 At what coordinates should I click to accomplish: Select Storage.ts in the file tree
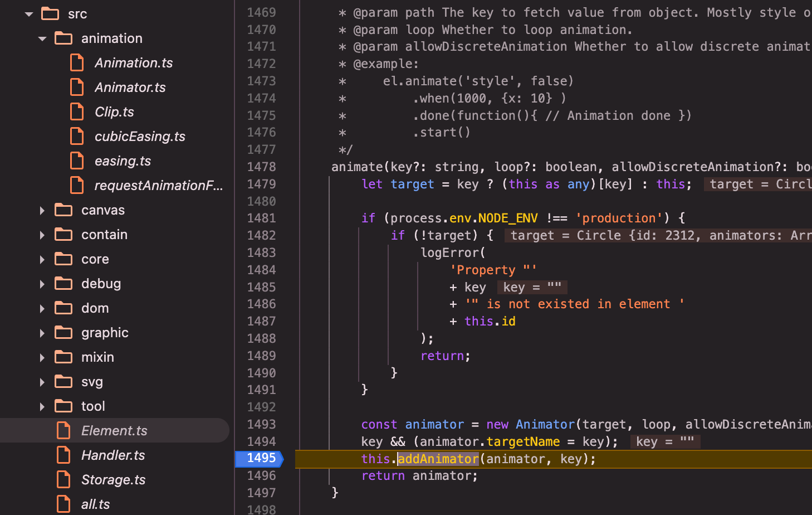113,480
